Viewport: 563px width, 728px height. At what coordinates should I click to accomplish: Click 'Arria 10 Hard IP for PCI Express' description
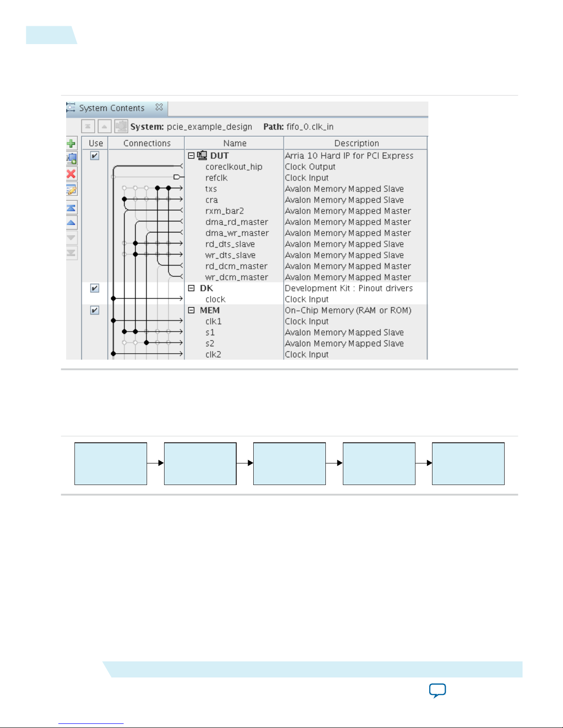pyautogui.click(x=349, y=156)
